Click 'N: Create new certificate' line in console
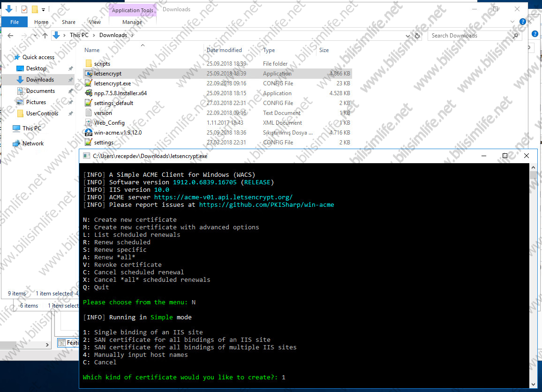Viewport: 542px width, 392px height. (x=129, y=220)
